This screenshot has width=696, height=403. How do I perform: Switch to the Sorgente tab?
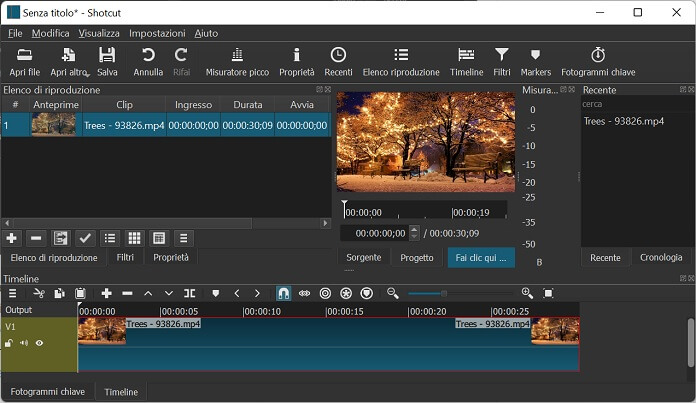coord(364,257)
